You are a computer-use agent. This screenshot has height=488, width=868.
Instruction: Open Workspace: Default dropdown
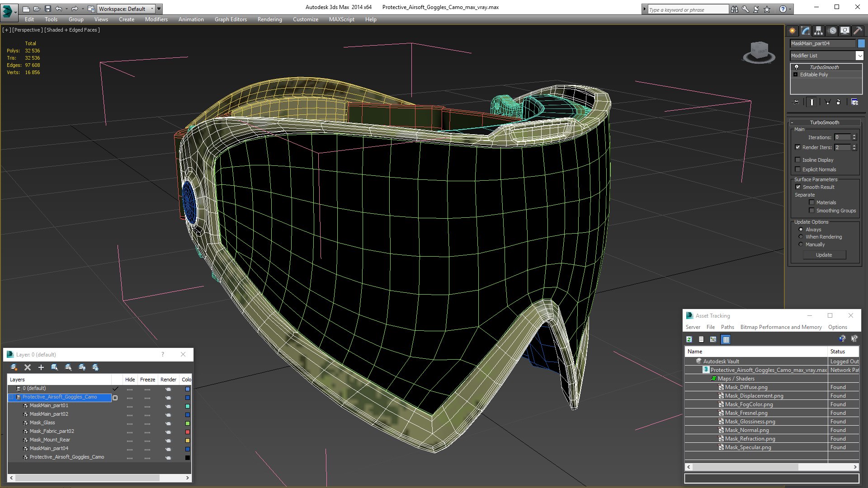click(126, 9)
